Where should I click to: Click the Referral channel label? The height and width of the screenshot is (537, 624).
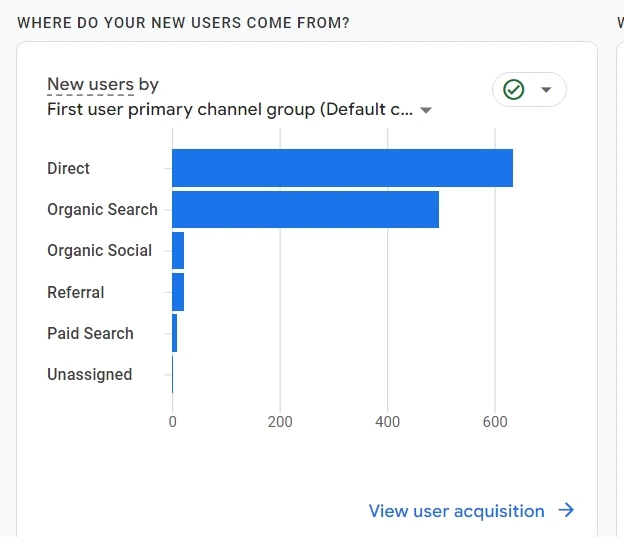75,292
